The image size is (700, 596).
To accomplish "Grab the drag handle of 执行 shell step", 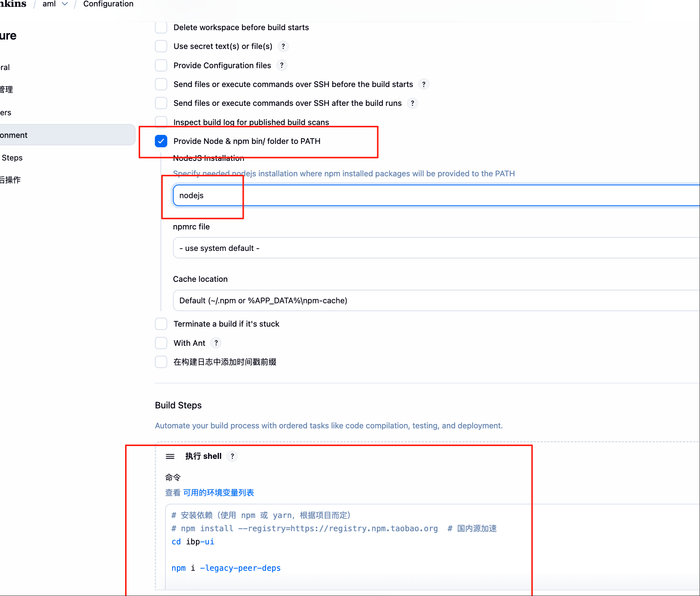I will click(170, 456).
